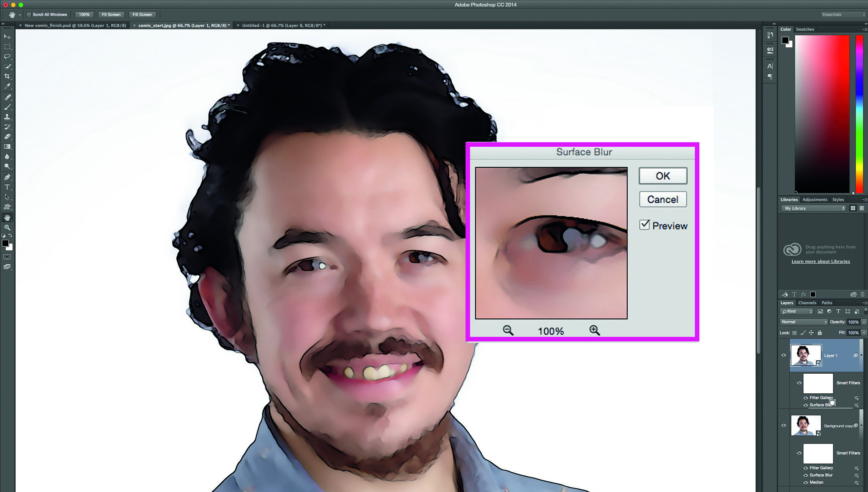Enable Scroll All Windows checkbox
This screenshot has width=868, height=492.
click(x=29, y=15)
